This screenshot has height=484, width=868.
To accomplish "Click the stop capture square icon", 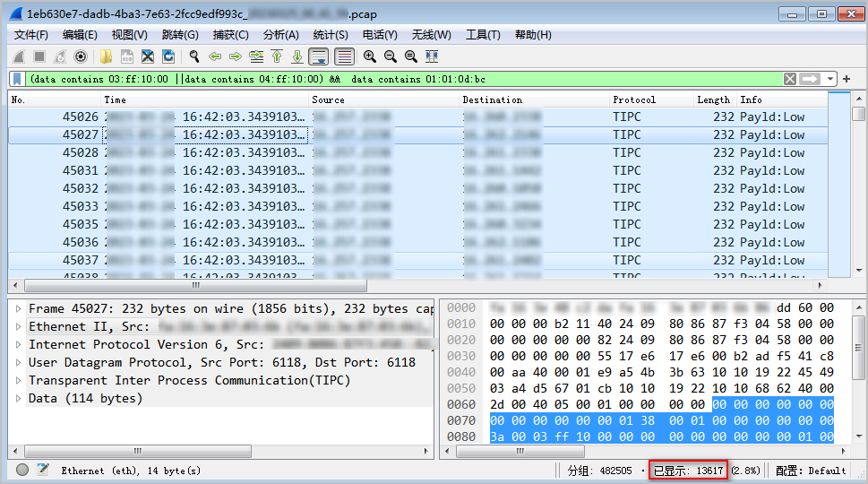I will 39,56.
